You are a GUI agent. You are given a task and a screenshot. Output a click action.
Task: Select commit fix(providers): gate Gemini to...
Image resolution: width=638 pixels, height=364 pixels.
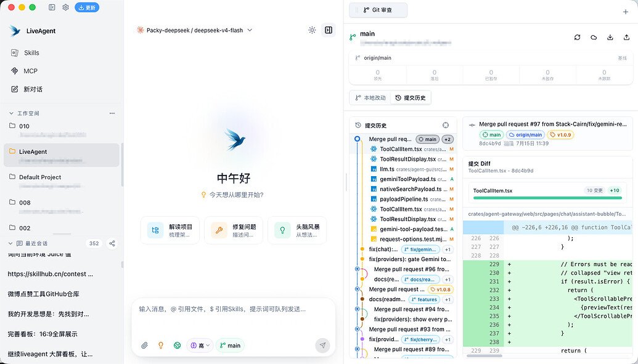pyautogui.click(x=410, y=259)
